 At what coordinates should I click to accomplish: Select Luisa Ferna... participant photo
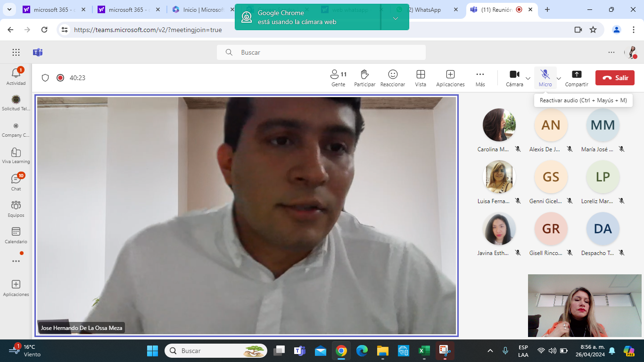point(499,177)
